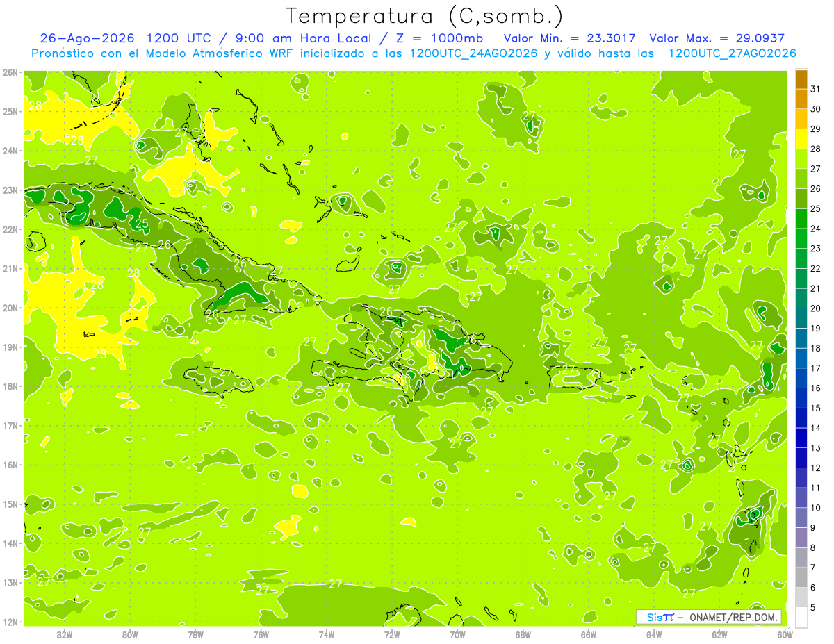Click the latitude label "26N"
The width and height of the screenshot is (834, 644).
[x=10, y=72]
